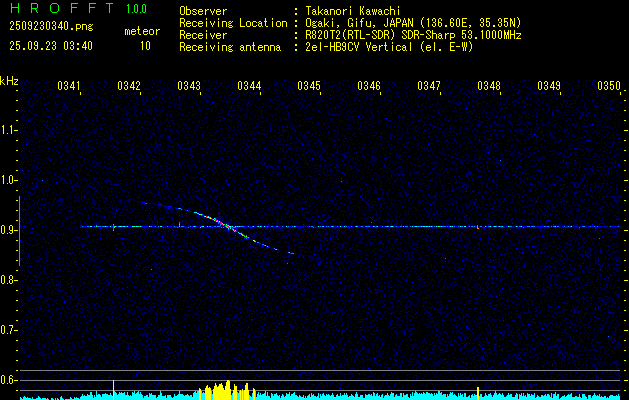
Task: Select the meteor count 10
Action: click(x=145, y=46)
